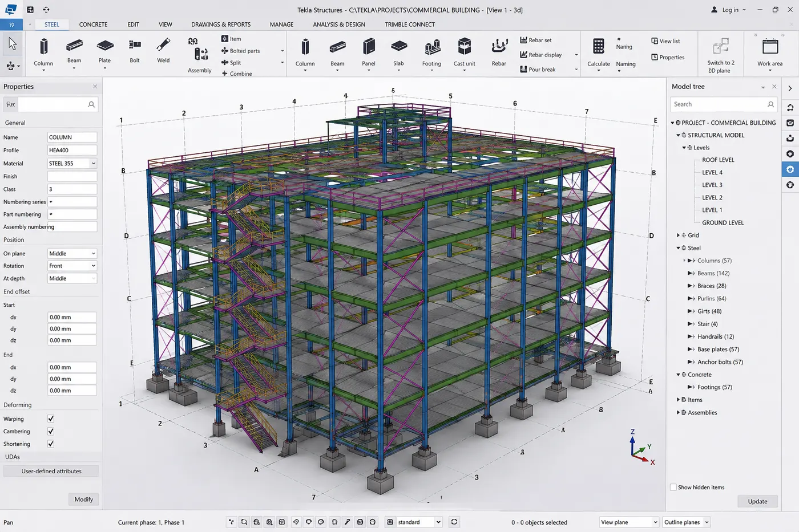
Task: Open the MANAGE tab
Action: coord(281,25)
